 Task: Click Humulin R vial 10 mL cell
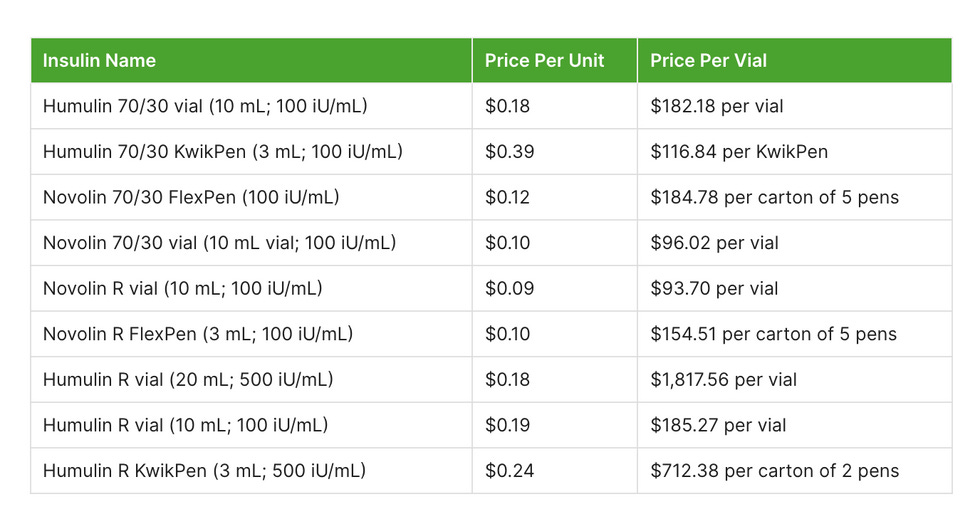[185, 425]
